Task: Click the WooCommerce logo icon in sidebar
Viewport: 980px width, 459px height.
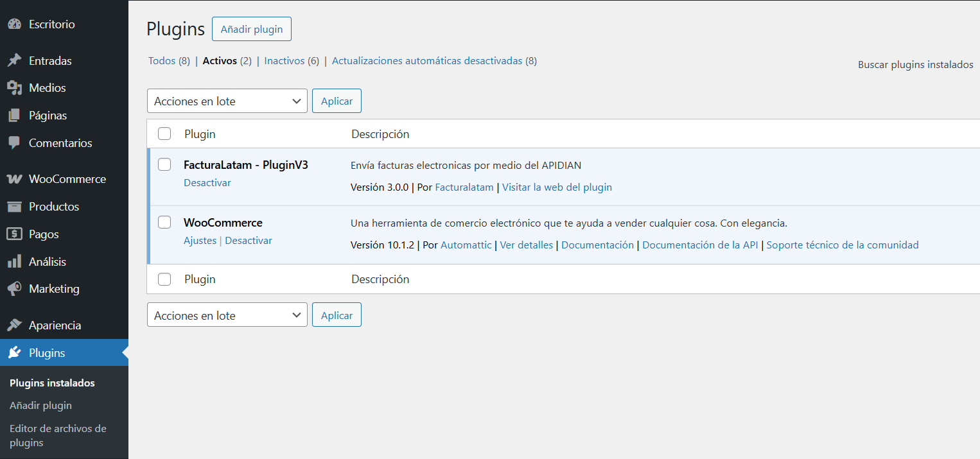Action: (14, 179)
